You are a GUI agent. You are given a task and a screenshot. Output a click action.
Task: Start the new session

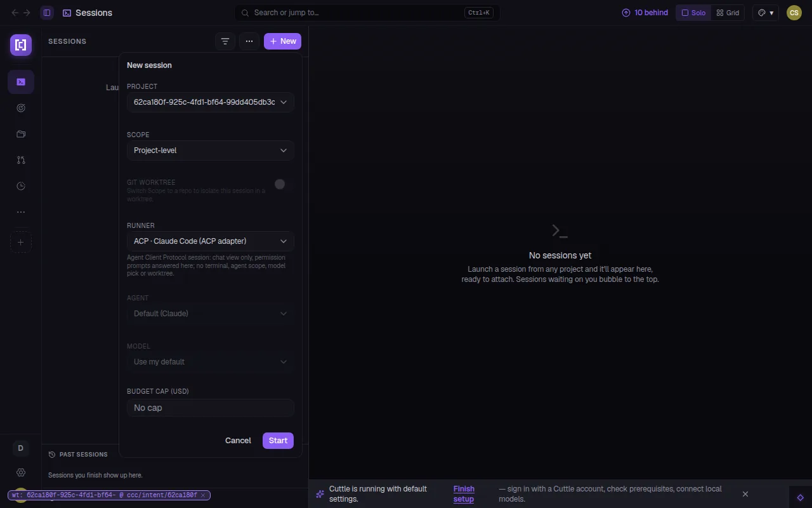(x=278, y=441)
